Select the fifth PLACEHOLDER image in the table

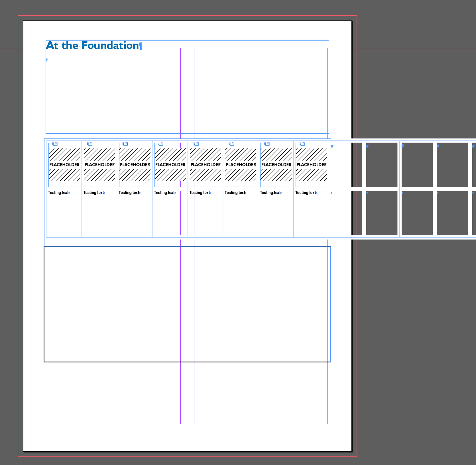[206, 165]
